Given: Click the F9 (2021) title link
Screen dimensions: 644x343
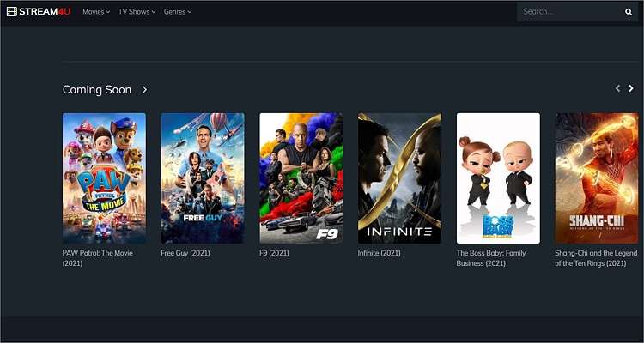Looking at the screenshot, I should [274, 253].
